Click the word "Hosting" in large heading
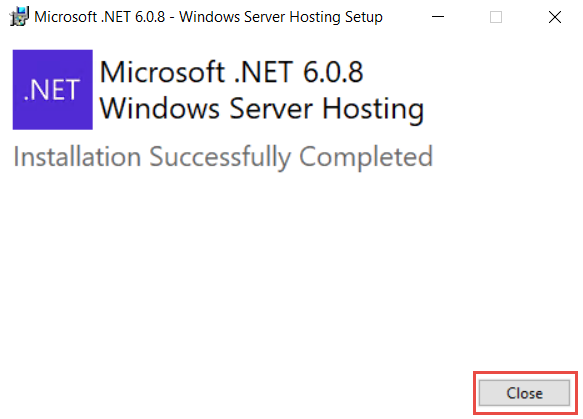This screenshot has width=583, height=419. pos(373,110)
